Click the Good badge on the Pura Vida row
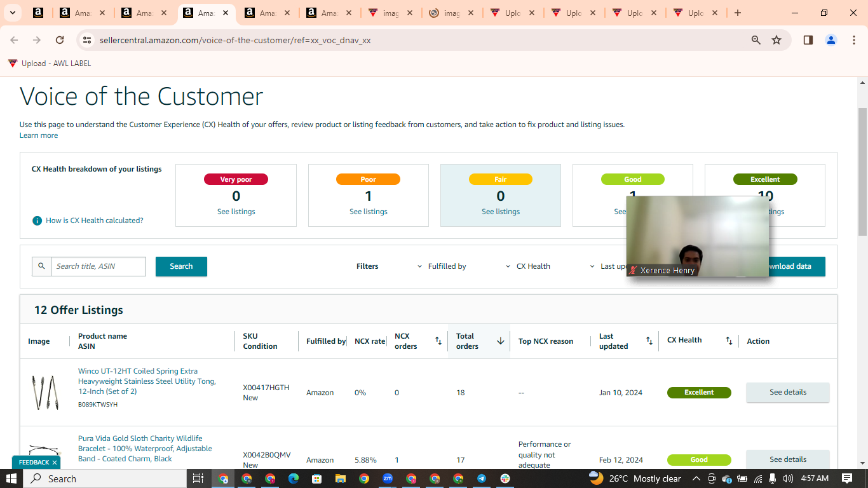Screen dimensions: 868x488 (x=699, y=460)
